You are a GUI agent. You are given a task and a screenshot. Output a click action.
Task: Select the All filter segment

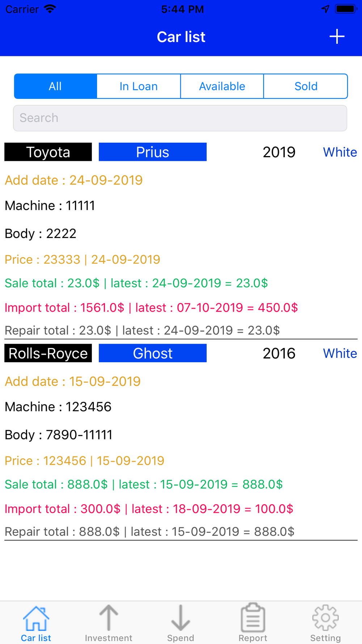tap(55, 86)
